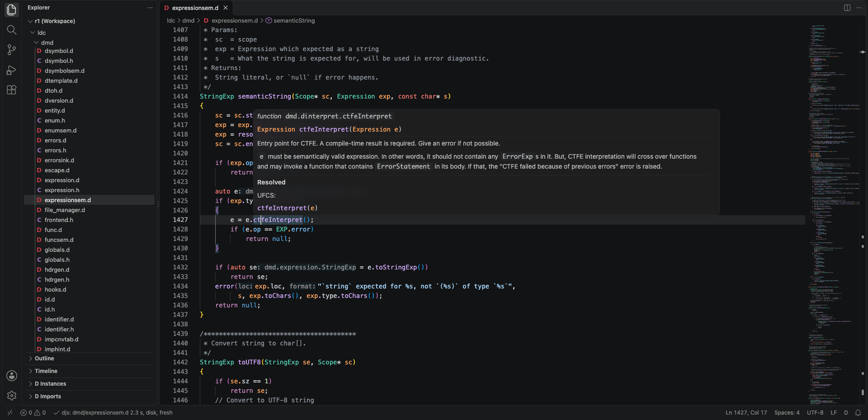
Task: Close the expressionsem.d tab
Action: (226, 8)
